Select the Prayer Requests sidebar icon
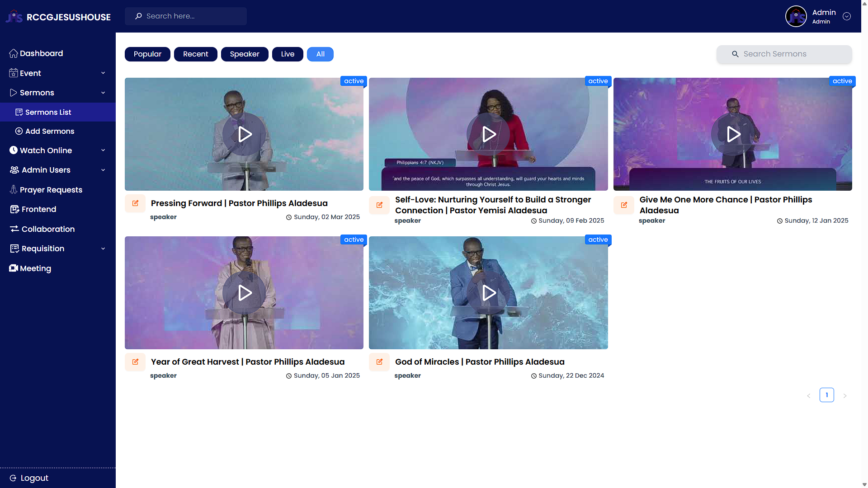The height and width of the screenshot is (488, 868). point(13,189)
